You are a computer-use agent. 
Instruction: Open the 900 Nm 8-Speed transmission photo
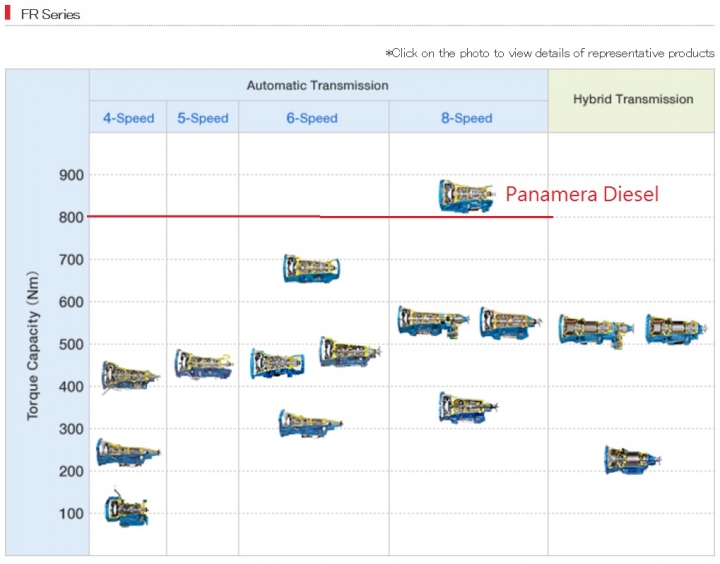pos(467,196)
